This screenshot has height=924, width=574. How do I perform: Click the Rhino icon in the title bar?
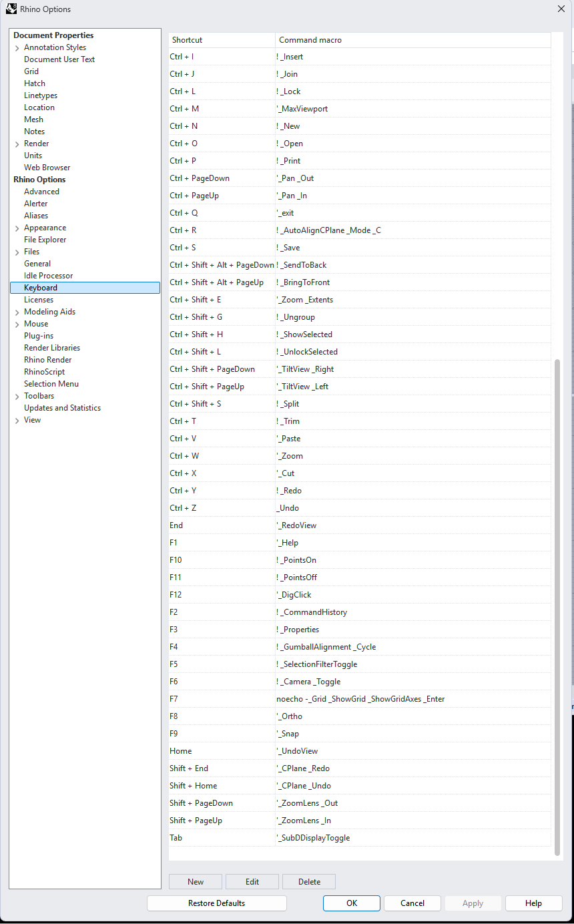pos(10,9)
